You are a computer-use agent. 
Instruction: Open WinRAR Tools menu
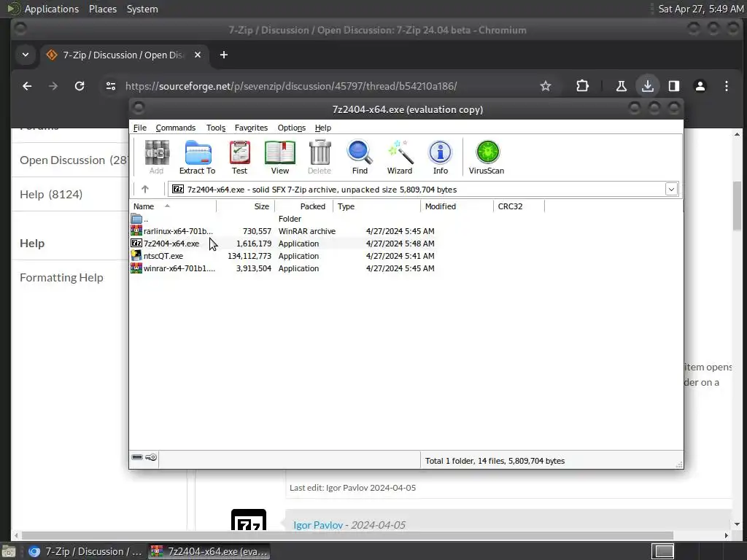(x=216, y=128)
